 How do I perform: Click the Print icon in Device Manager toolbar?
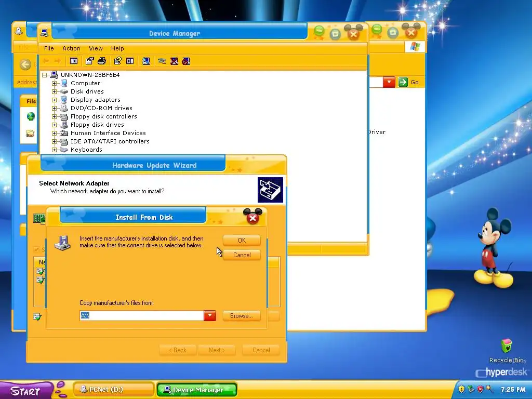102,61
